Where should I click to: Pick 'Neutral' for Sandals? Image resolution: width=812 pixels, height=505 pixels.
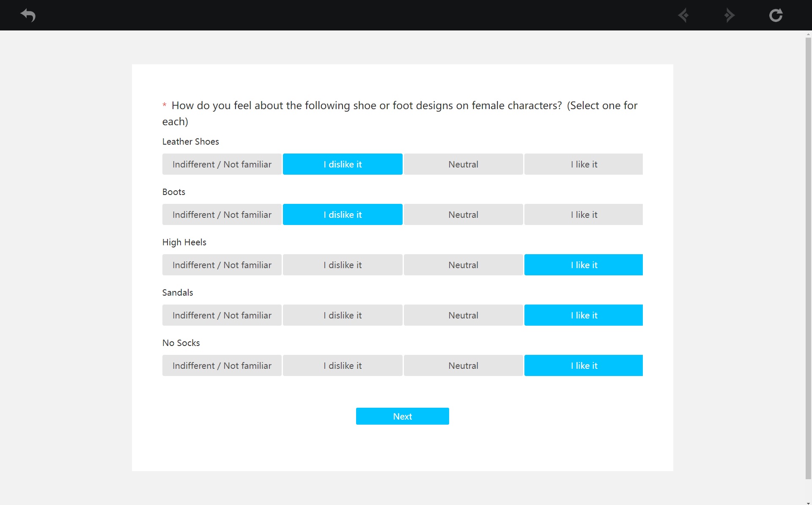point(463,315)
